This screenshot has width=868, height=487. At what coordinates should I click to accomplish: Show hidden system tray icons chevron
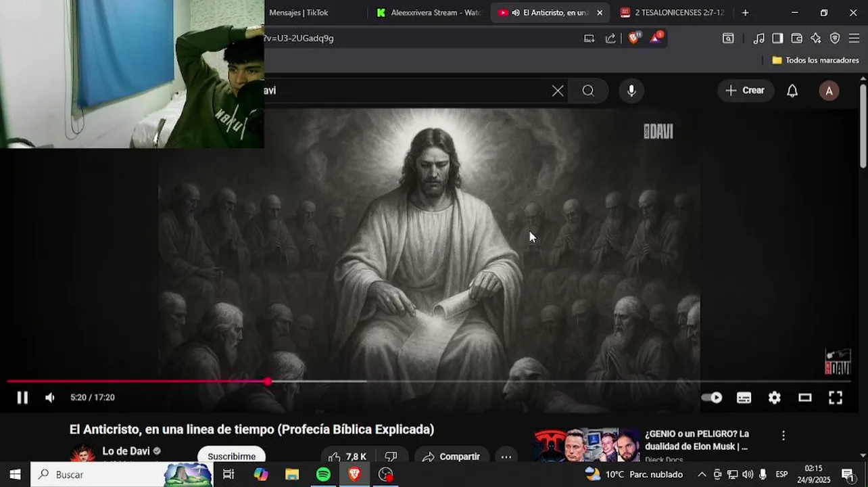[702, 474]
